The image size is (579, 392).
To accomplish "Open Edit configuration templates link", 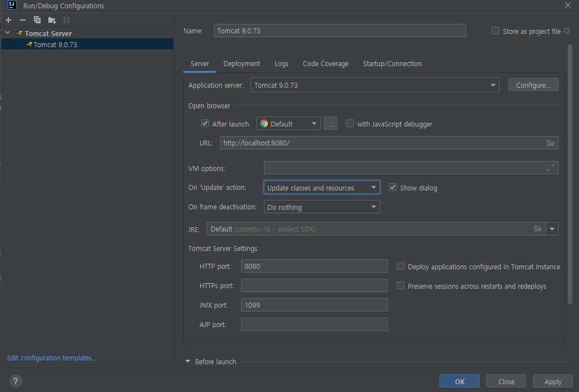I will click(52, 358).
